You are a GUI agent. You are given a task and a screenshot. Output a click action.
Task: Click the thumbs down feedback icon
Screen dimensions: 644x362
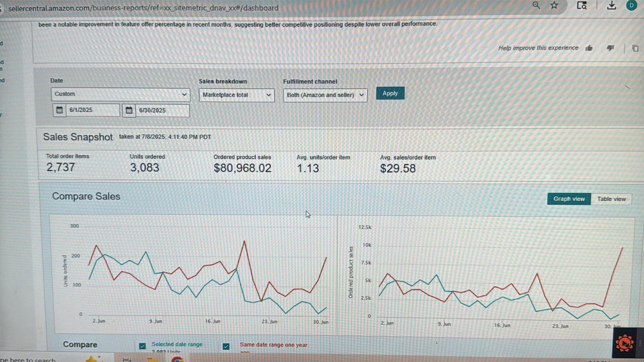pos(610,48)
